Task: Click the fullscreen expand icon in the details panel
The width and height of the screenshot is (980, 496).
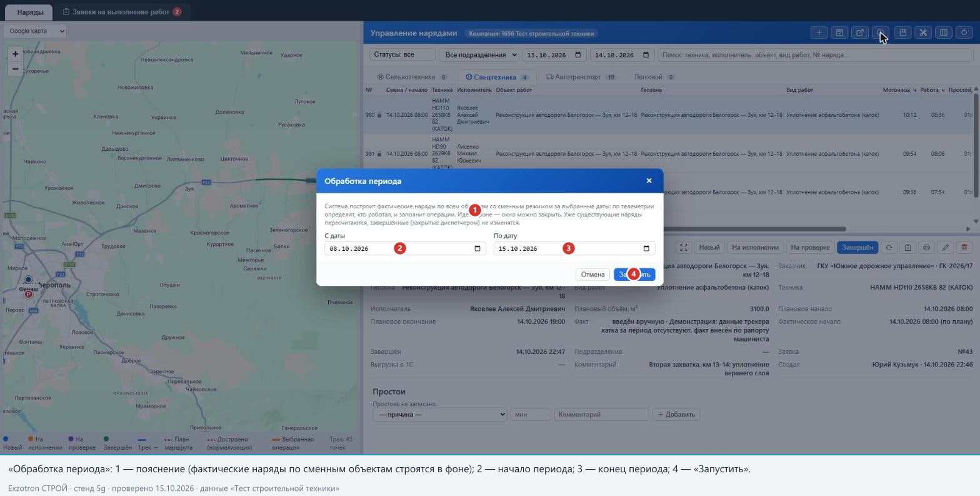Action: (684, 248)
